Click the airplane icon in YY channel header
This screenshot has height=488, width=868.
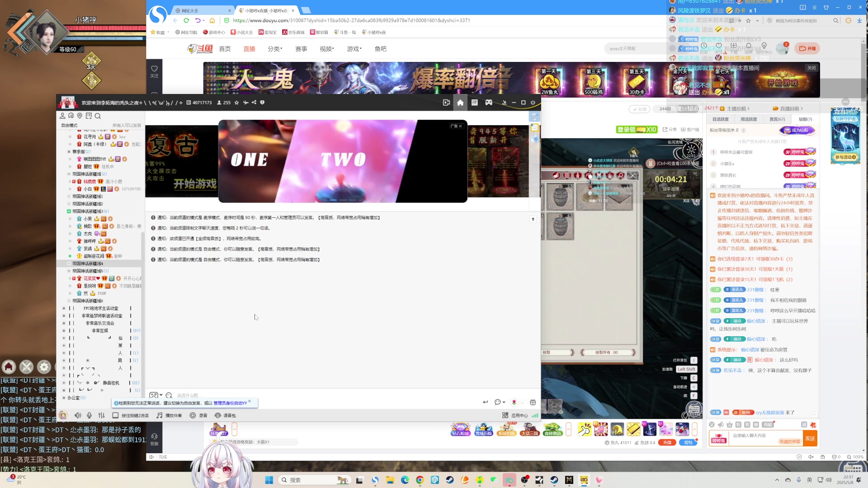click(x=246, y=103)
